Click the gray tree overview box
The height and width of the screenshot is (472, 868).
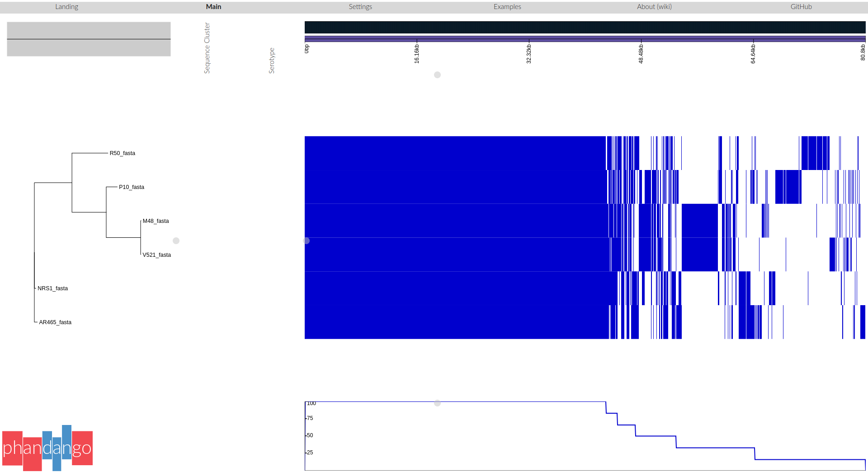89,39
